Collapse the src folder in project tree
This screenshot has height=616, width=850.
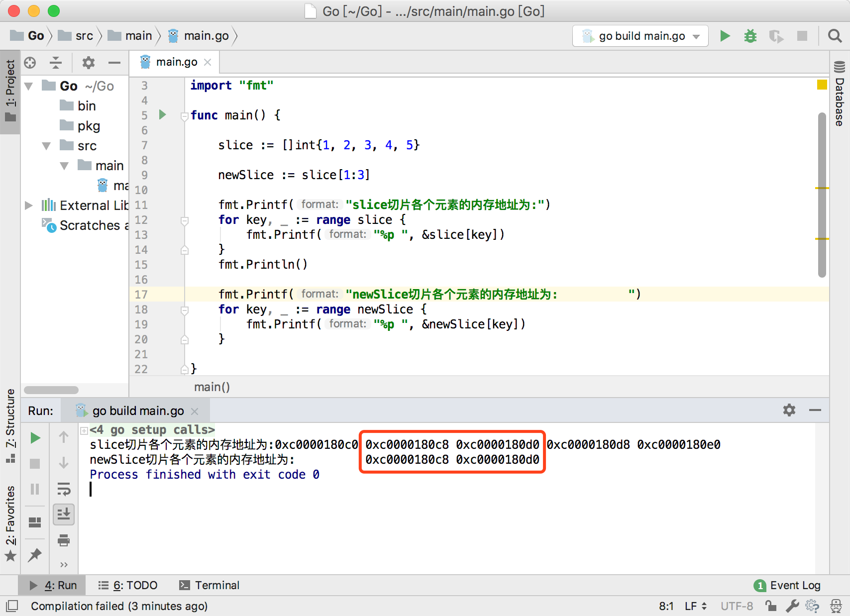pos(46,146)
